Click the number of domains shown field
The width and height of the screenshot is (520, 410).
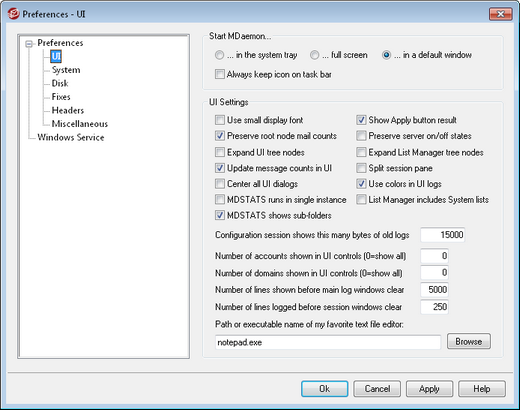point(434,273)
